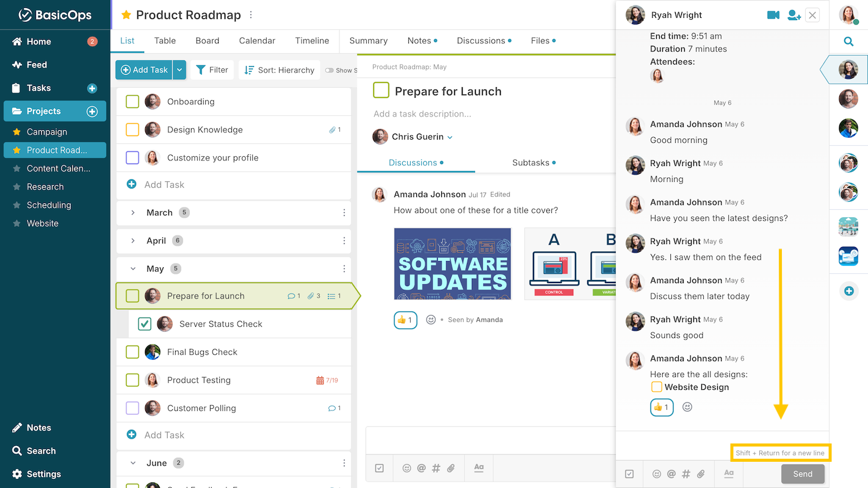
Task: Click the emoji icon in discussion reply toolbar
Action: (407, 468)
